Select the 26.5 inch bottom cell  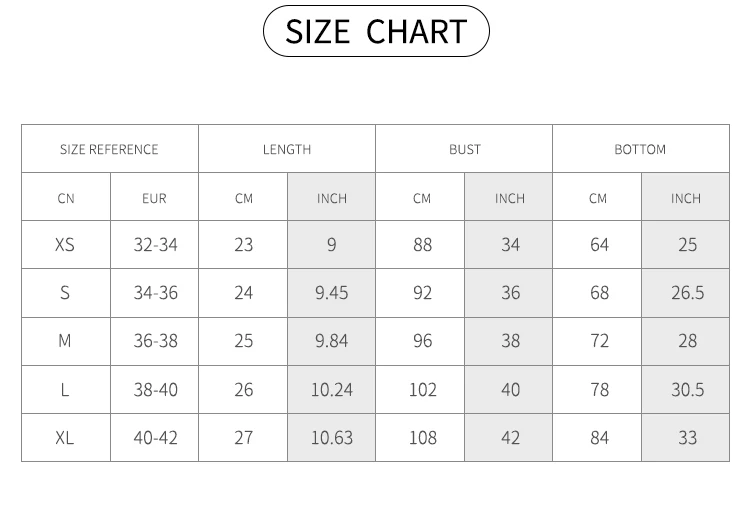[686, 293]
